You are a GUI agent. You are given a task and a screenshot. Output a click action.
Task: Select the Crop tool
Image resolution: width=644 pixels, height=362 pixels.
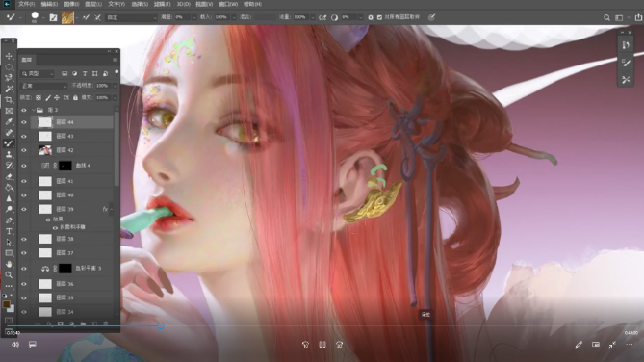[9, 100]
